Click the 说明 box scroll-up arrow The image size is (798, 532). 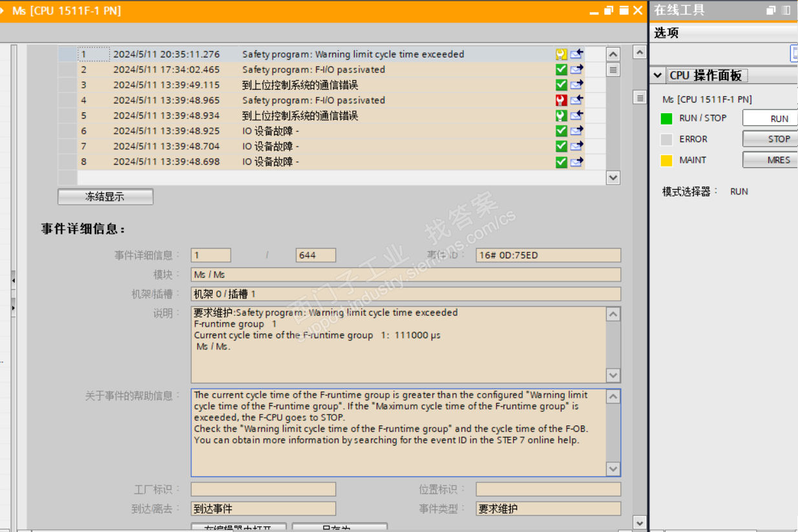pos(613,314)
